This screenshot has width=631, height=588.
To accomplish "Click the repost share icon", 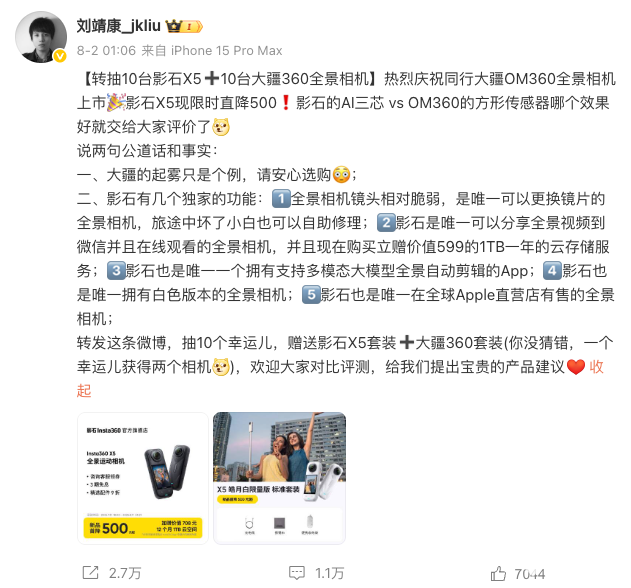I will [x=91, y=573].
